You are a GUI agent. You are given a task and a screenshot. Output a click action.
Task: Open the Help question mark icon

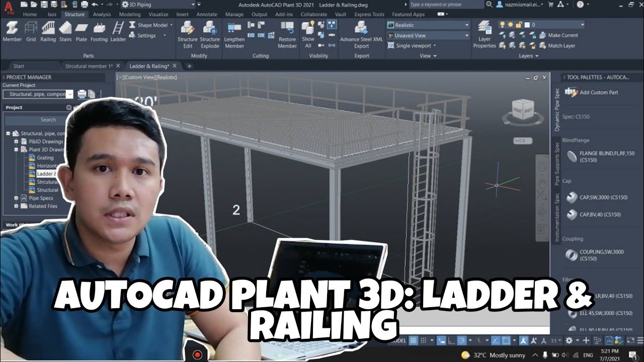[x=581, y=5]
